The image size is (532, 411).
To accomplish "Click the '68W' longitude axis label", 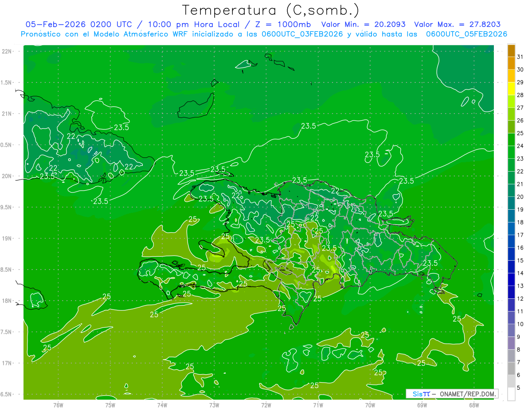I will [474, 405].
